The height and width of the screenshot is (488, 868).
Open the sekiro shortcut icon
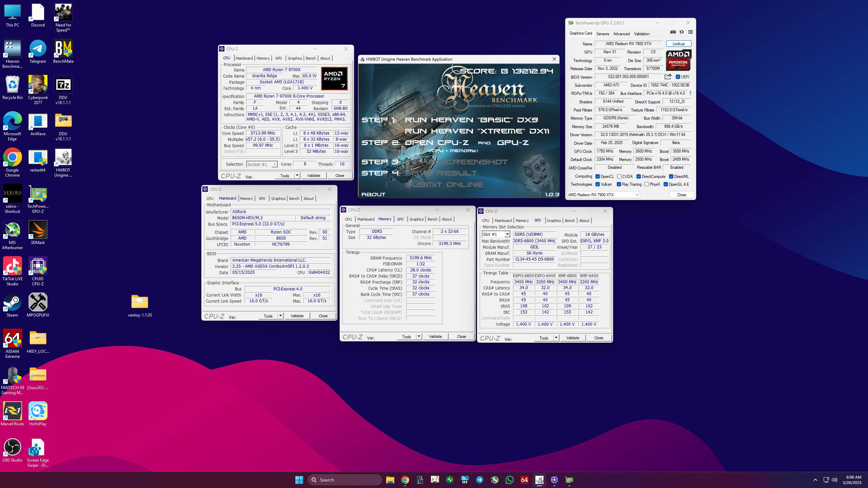[x=13, y=199]
